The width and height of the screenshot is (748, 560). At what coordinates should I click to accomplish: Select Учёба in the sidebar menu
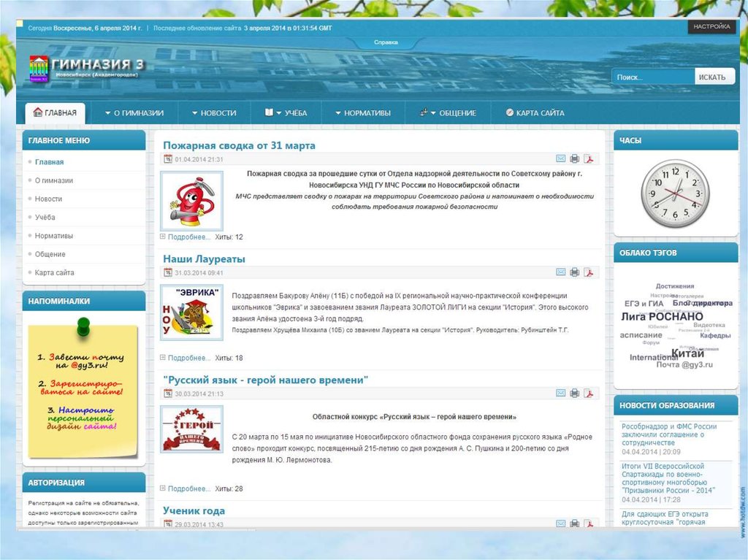(45, 217)
